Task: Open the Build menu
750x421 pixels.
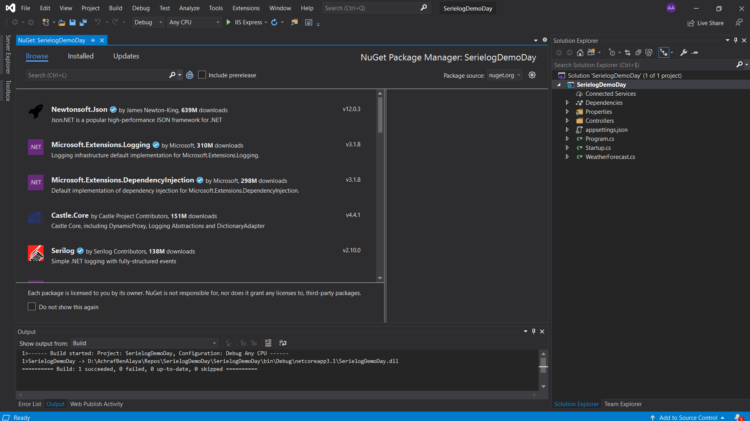Action: tap(115, 8)
